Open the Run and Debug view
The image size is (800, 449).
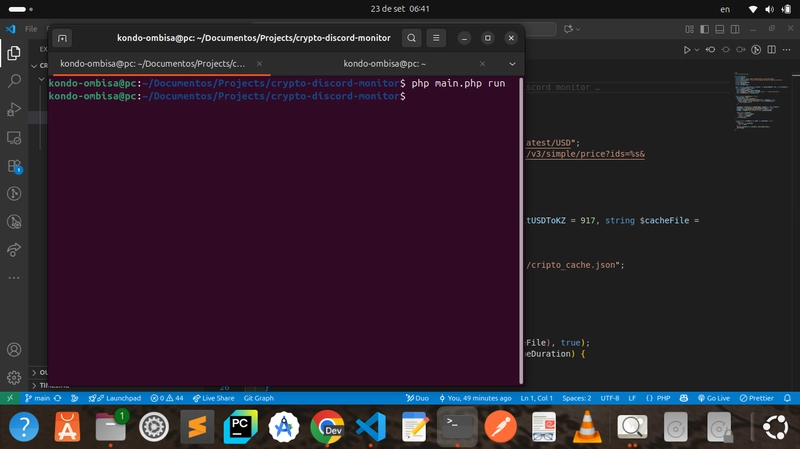[14, 108]
